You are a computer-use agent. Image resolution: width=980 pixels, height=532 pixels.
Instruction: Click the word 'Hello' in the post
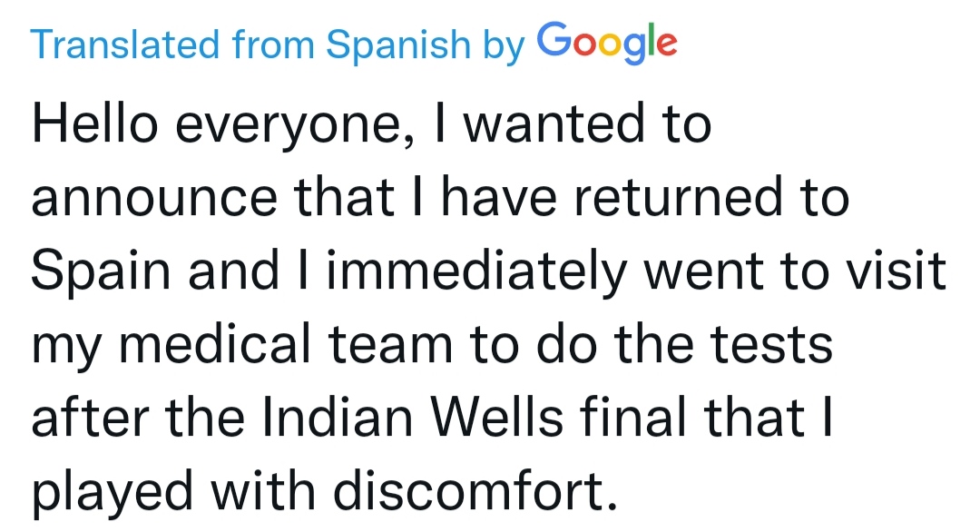[x=95, y=123]
